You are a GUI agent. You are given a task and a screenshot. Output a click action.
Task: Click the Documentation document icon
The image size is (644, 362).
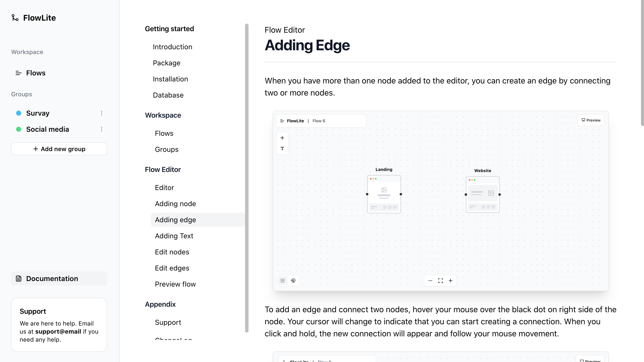19,278
